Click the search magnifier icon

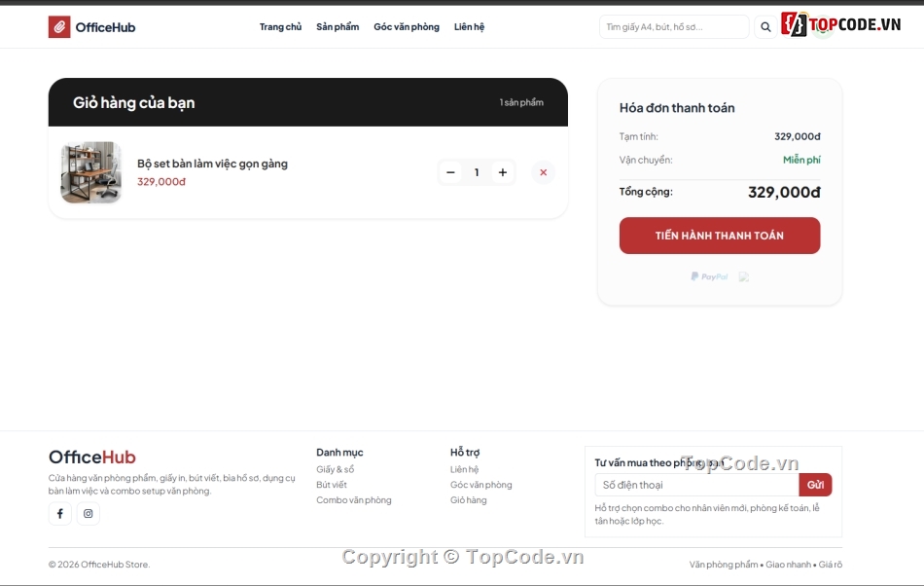(765, 27)
